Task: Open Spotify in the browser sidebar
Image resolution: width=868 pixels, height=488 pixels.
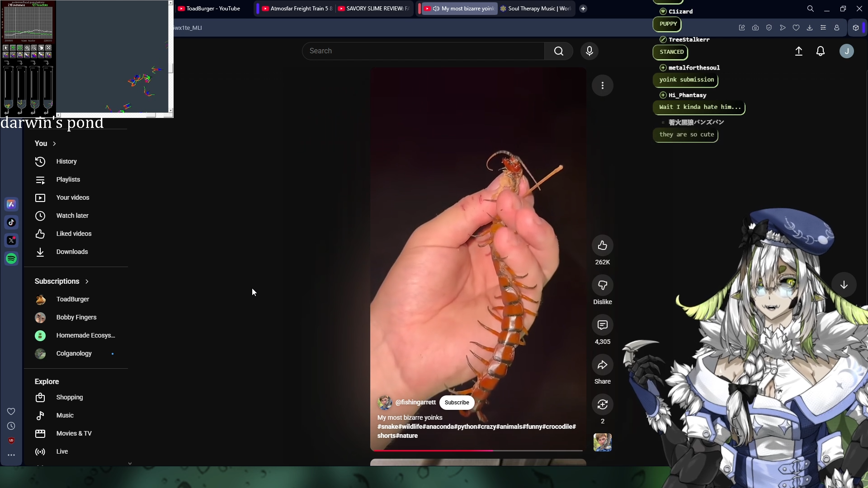Action: [11, 258]
